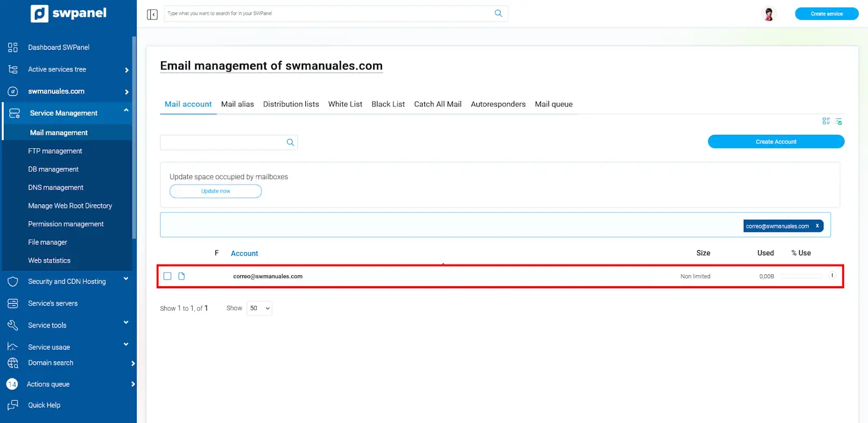This screenshot has width=868, height=423.
Task: Open FTP management in sidebar
Action: tap(55, 151)
